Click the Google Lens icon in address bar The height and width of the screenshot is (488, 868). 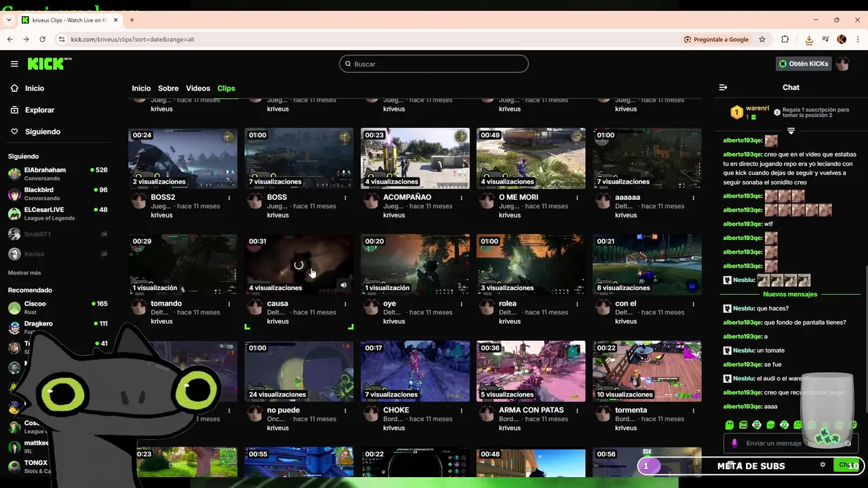(688, 39)
